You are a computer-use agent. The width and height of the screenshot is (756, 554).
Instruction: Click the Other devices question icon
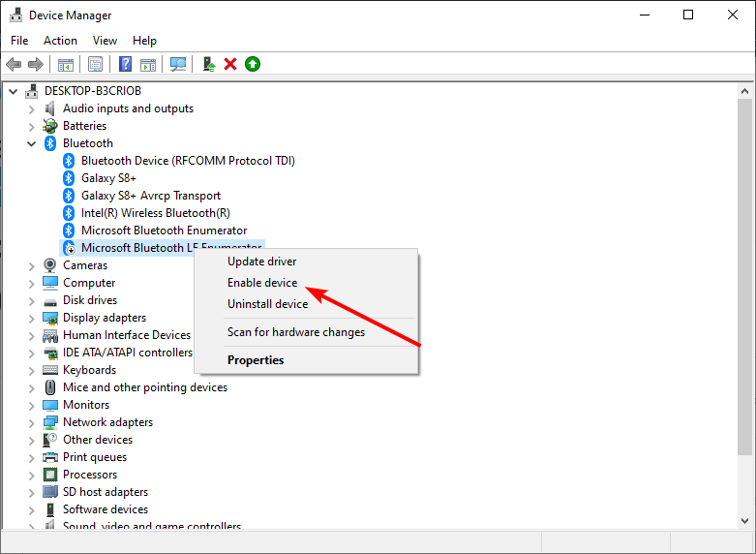pos(50,440)
